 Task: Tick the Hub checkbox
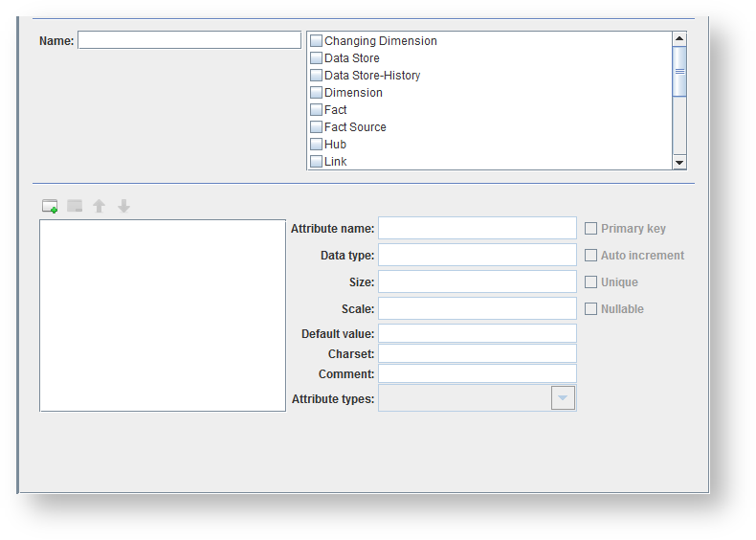coord(316,145)
